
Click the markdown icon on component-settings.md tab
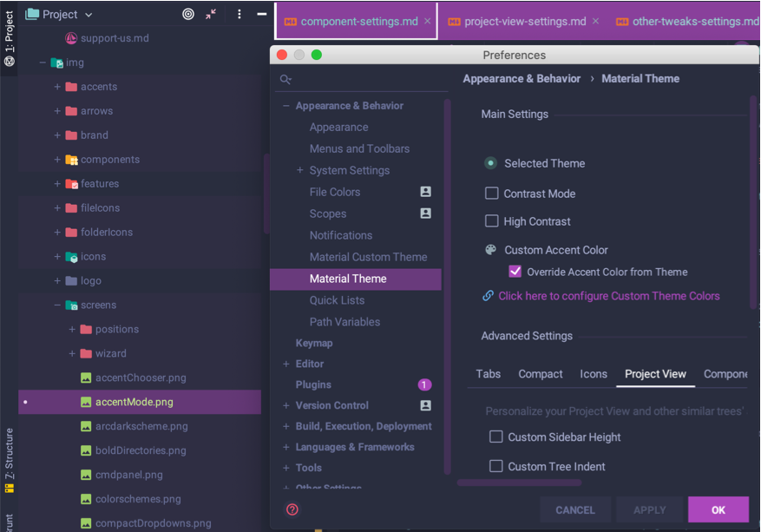(x=290, y=22)
